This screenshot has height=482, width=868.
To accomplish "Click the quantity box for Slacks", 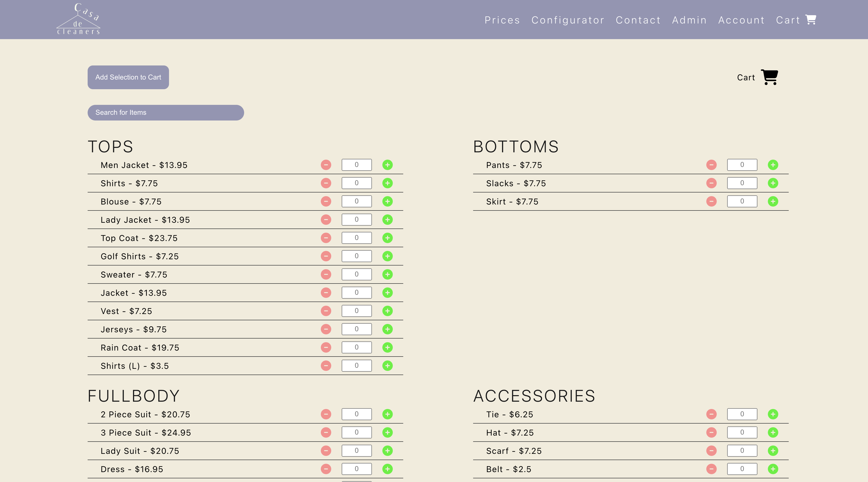I will [742, 183].
